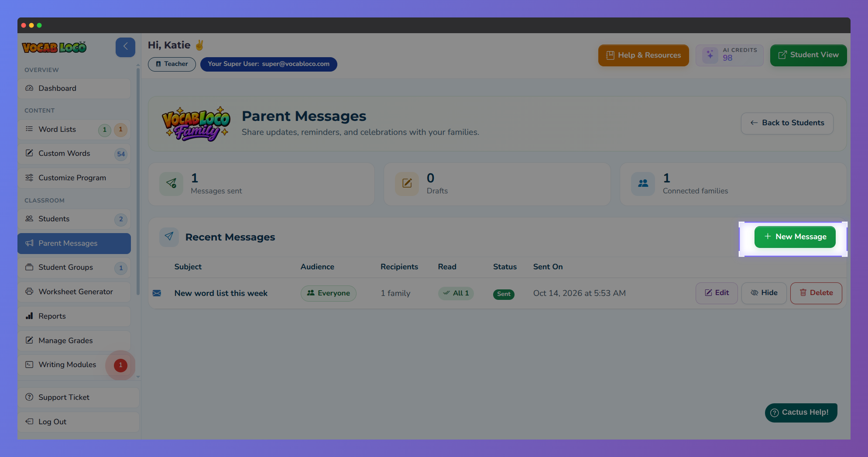This screenshot has height=457, width=868.
Task: Click the Subject column header
Action: [188, 267]
